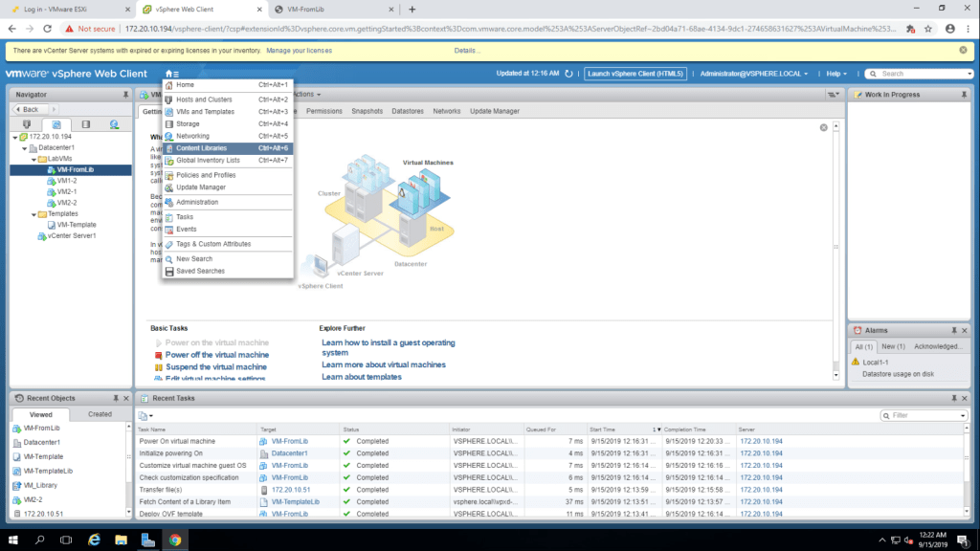Pin the Work In Progress panel
Image resolution: width=980 pixels, height=551 pixels.
coord(967,95)
